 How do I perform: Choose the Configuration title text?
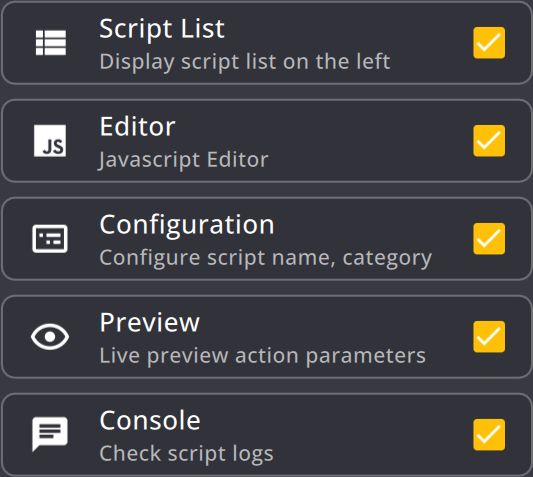pyautogui.click(x=187, y=226)
